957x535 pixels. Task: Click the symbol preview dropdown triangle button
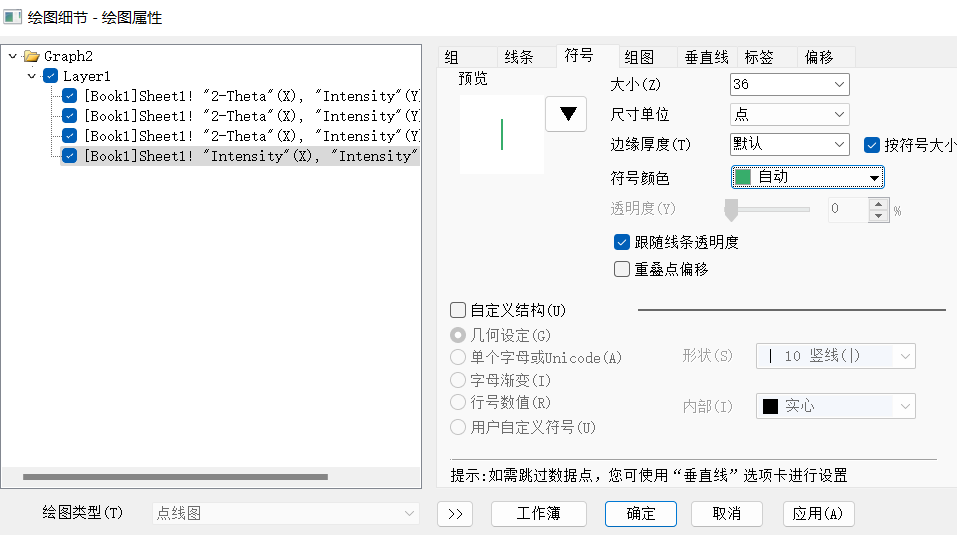pyautogui.click(x=566, y=114)
